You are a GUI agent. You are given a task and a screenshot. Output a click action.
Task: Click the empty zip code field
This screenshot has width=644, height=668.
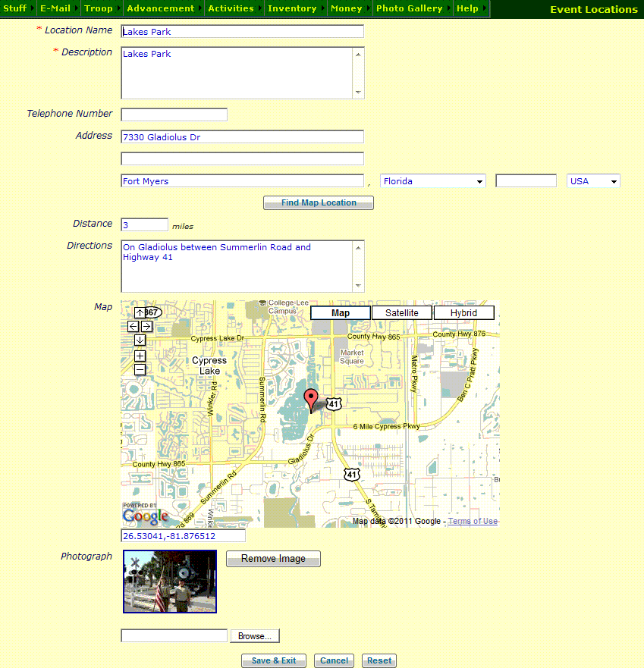click(x=526, y=181)
